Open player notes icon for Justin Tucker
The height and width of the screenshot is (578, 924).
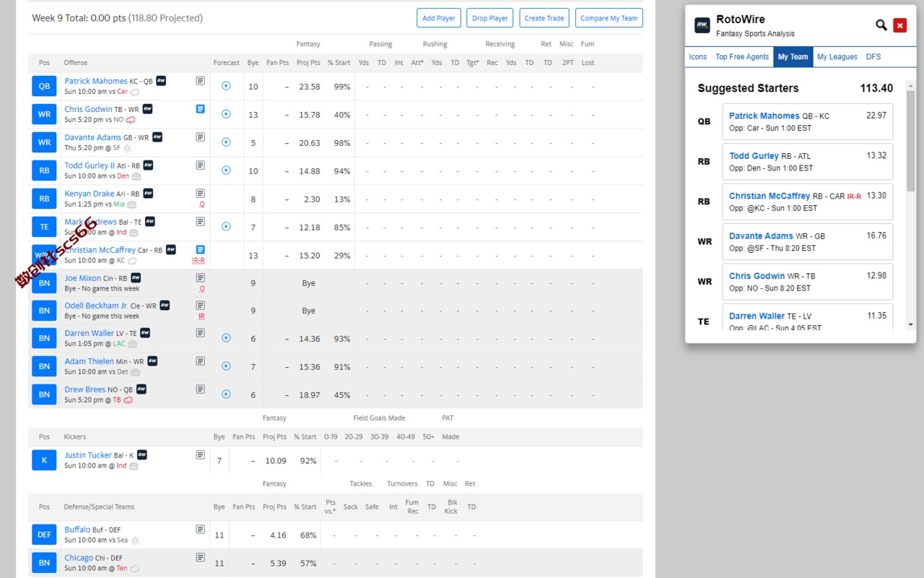point(201,455)
